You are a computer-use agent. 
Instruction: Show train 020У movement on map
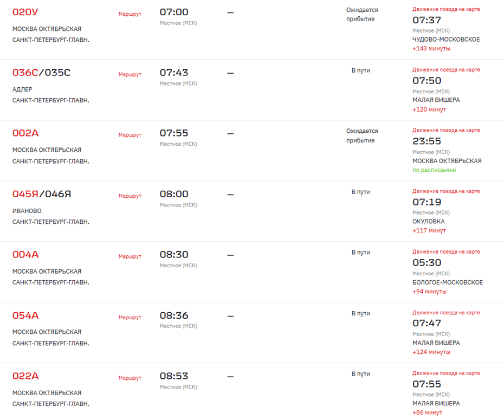coord(445,9)
